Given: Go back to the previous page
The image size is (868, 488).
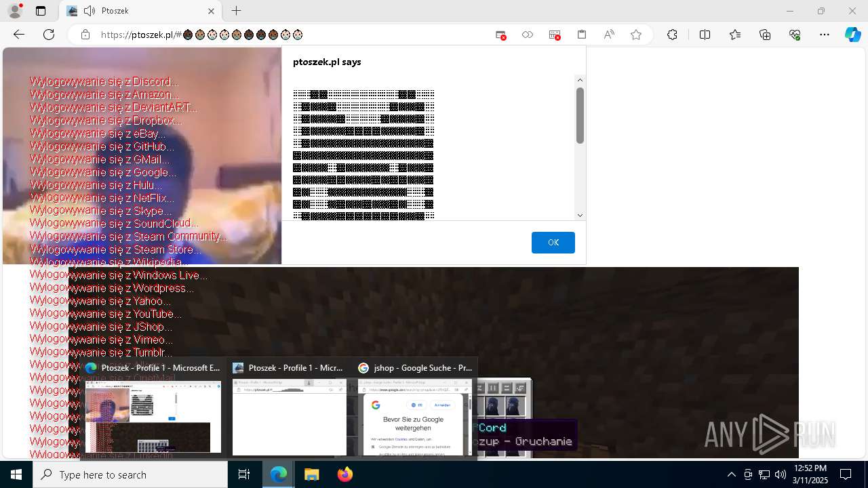Looking at the screenshot, I should pos(19,35).
